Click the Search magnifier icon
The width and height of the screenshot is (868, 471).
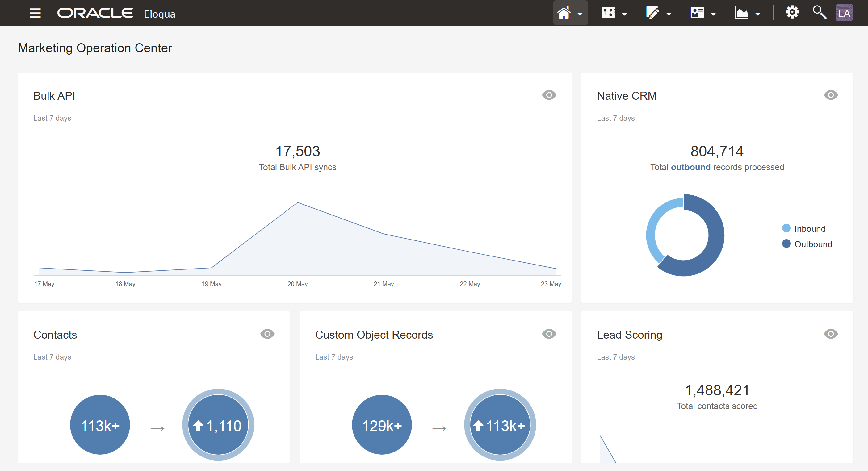click(x=820, y=12)
